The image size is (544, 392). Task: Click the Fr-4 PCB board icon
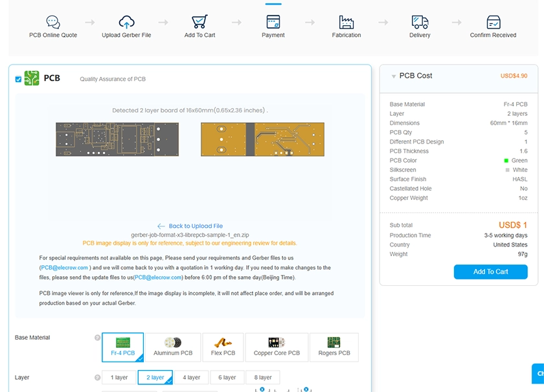123,342
